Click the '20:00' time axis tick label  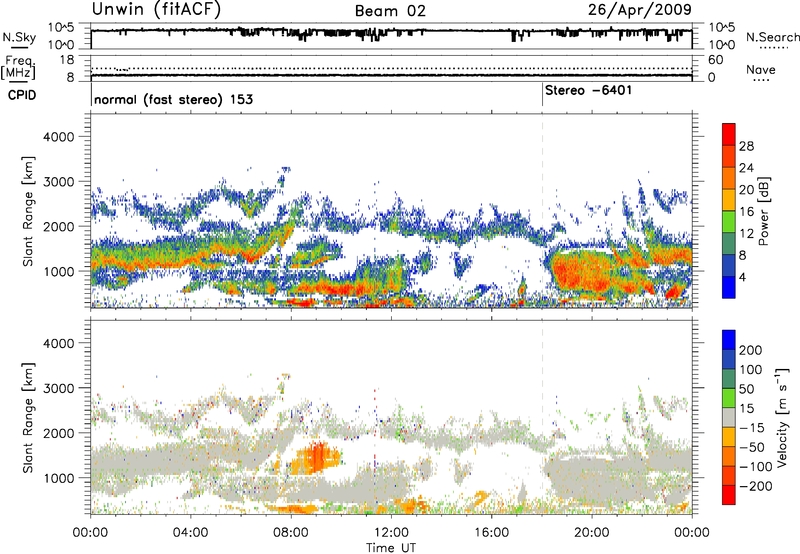(x=592, y=533)
